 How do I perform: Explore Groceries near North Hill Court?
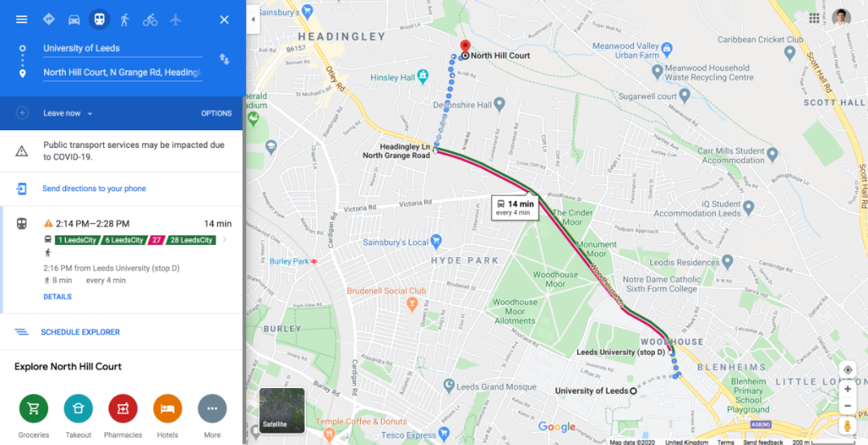pyautogui.click(x=34, y=416)
